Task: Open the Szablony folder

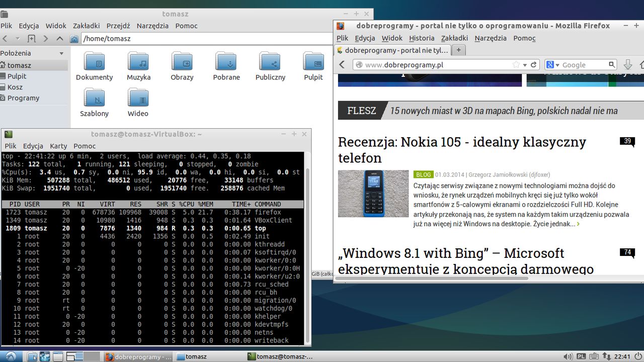Action: tap(95, 102)
